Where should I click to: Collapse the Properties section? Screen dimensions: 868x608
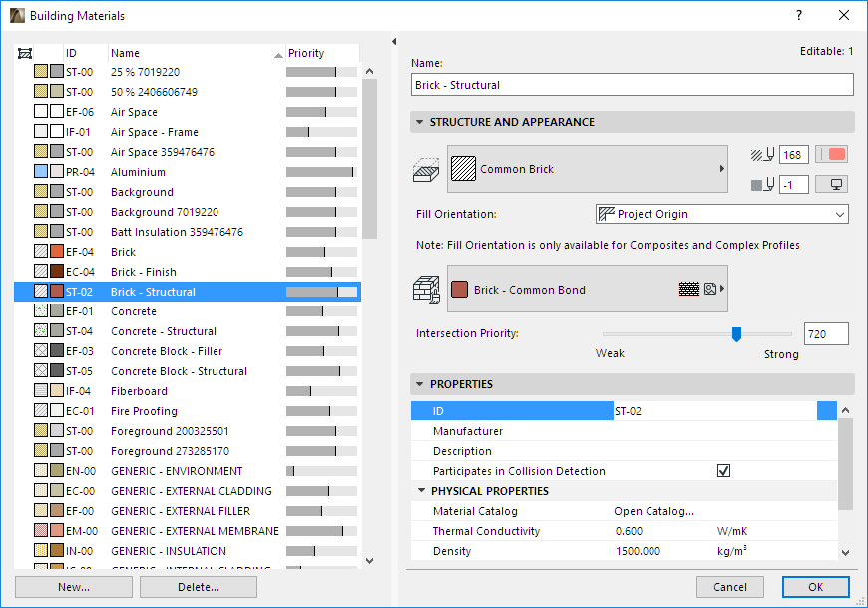420,384
